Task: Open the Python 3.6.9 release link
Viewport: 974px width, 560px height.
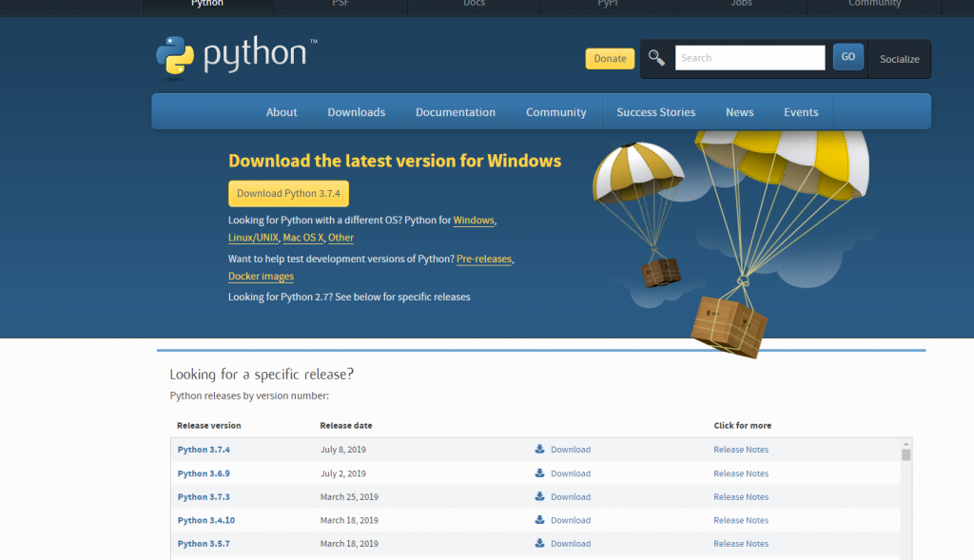Action: point(204,473)
